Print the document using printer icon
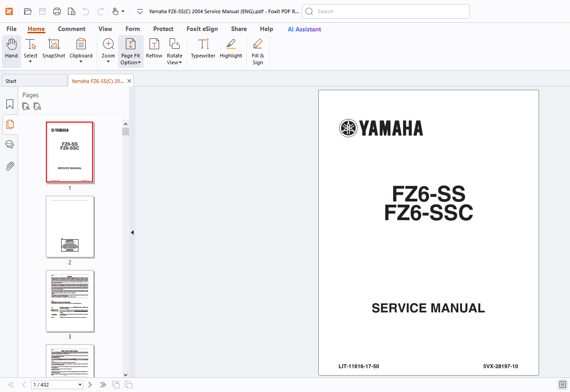 pos(57,11)
